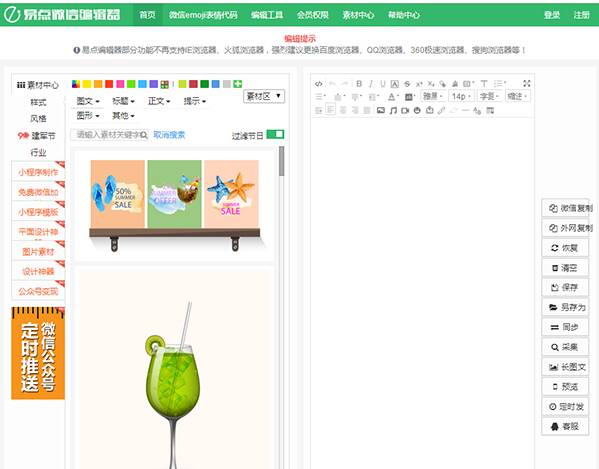
Task: Click the multicolor palette picker icon
Action: 76,84
